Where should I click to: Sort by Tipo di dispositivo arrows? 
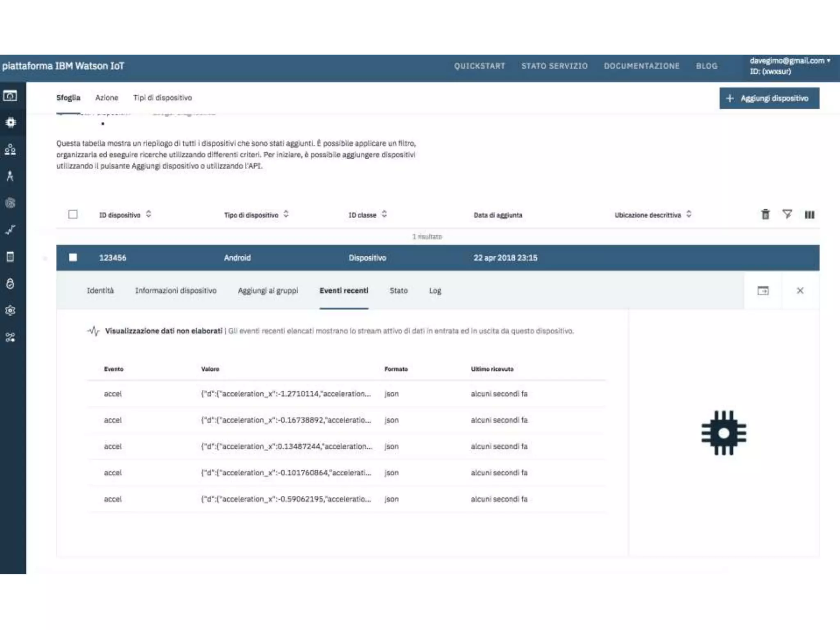(x=286, y=214)
